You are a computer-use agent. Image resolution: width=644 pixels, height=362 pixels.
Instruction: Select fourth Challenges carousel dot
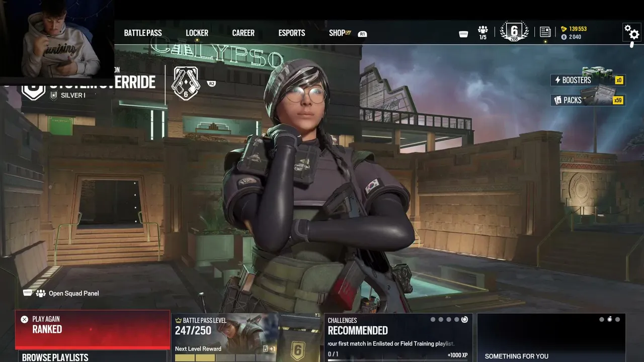[x=457, y=319]
